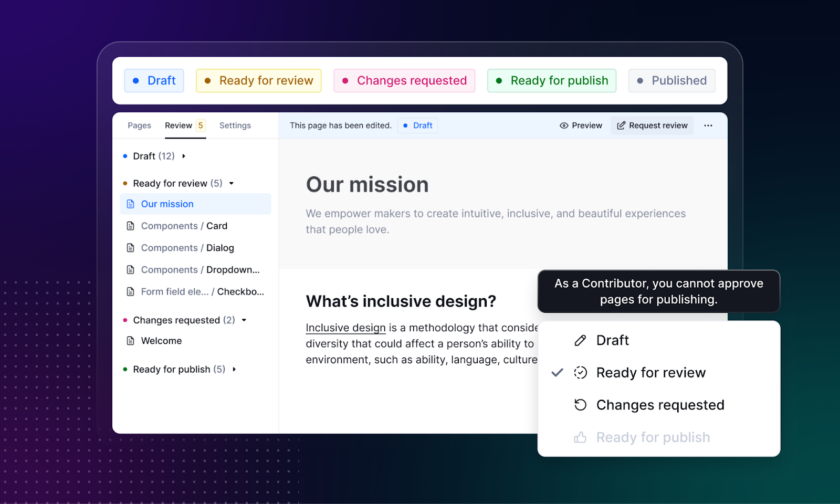Select the Published status chip

671,80
